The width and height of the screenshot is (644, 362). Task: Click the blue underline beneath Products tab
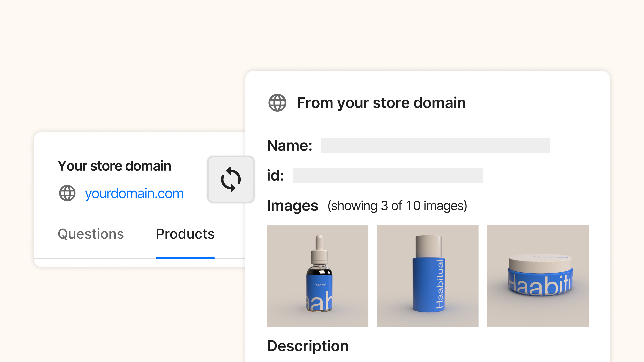[185, 258]
